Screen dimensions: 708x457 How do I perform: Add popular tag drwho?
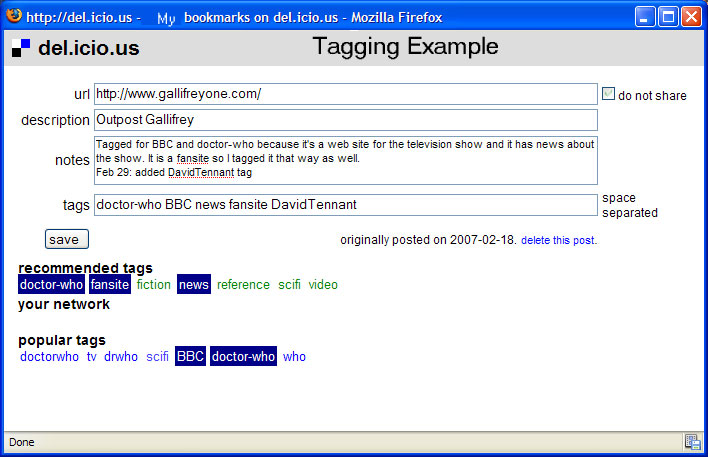[x=121, y=356]
